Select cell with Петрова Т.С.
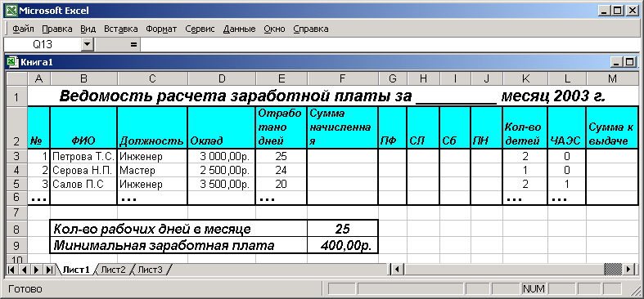The image size is (644, 299). pos(83,156)
